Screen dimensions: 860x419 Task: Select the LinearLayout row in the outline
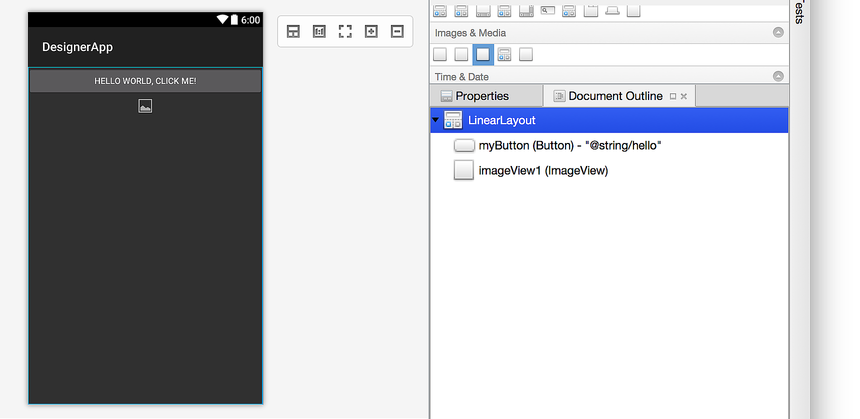pyautogui.click(x=609, y=120)
